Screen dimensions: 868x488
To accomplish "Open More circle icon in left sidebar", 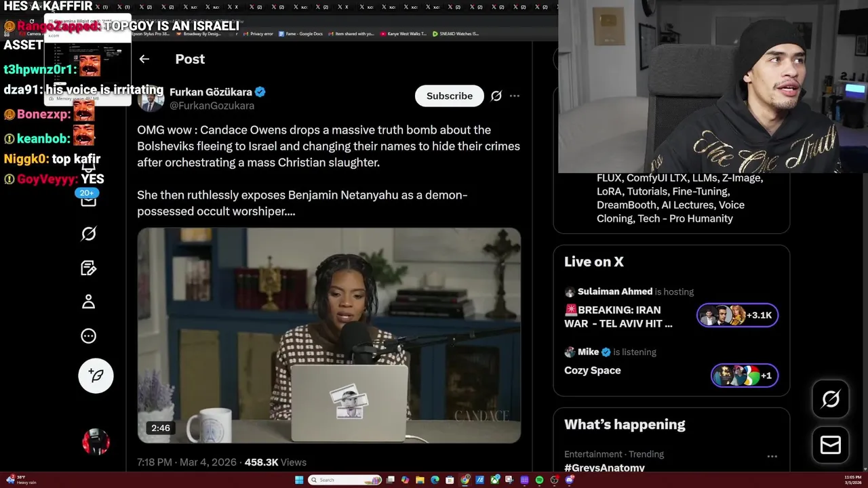I will pos(89,335).
